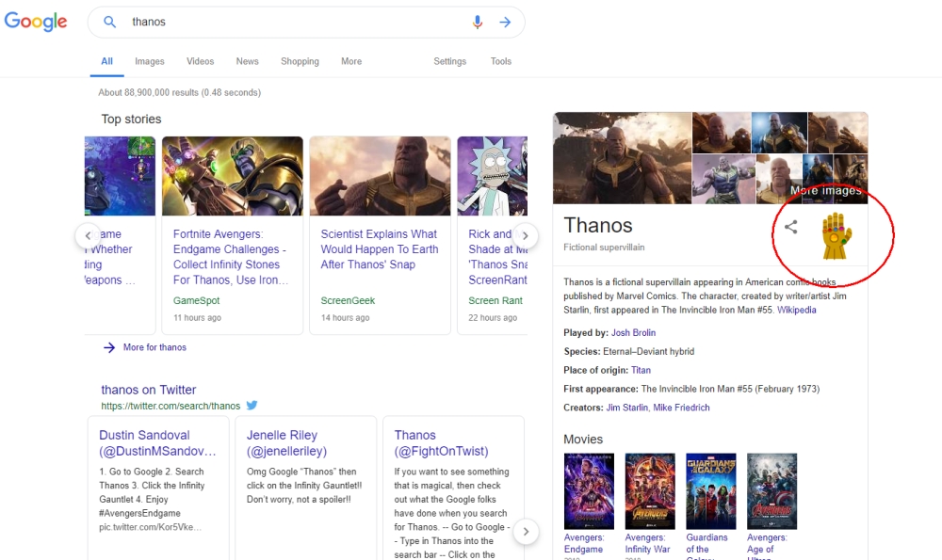Viewport: 942px width, 560px height.
Task: Open the Wikipedia link in description
Action: [796, 310]
